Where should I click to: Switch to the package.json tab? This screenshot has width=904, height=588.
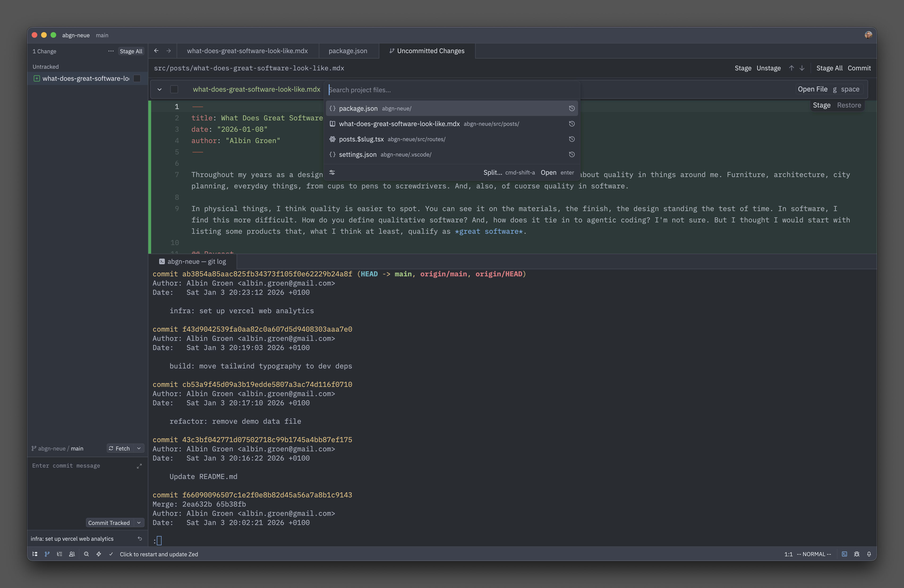pyautogui.click(x=348, y=51)
